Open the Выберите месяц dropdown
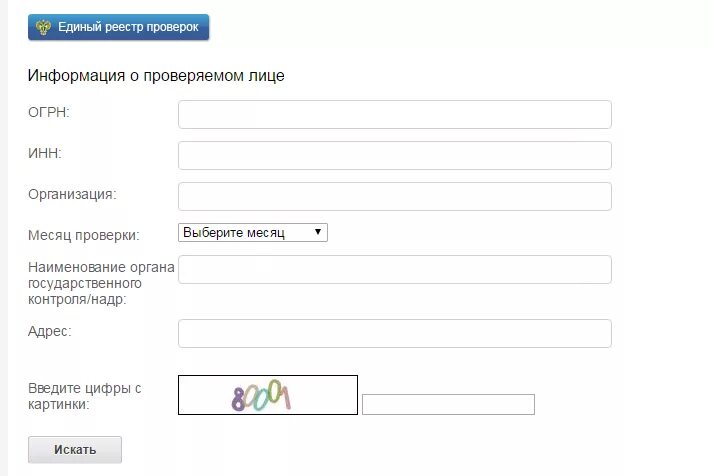The width and height of the screenshot is (711, 476). click(x=252, y=232)
